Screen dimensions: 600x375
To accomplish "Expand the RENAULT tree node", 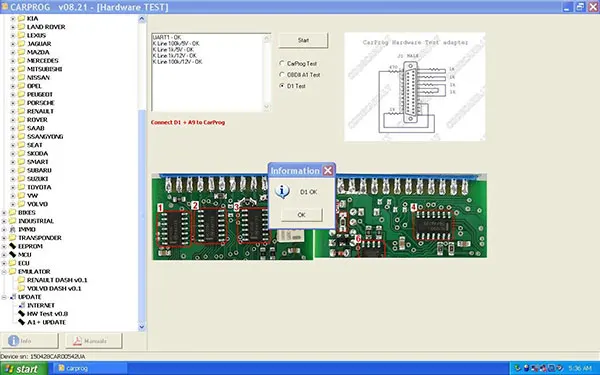I will (13, 111).
